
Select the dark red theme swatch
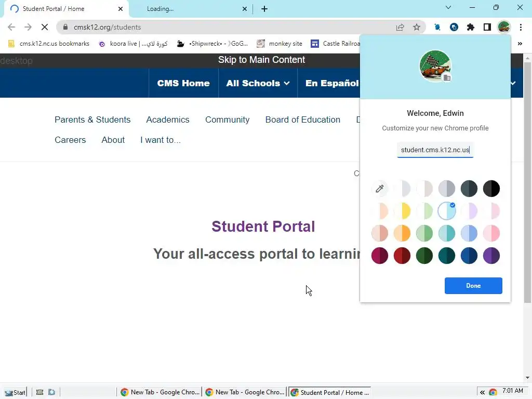point(402,256)
